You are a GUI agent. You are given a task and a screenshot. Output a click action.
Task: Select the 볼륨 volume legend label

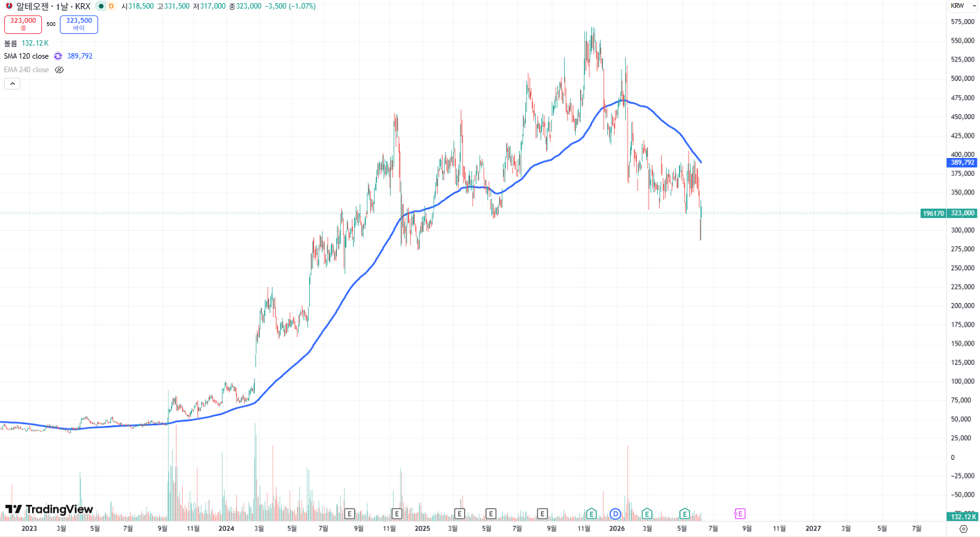pyautogui.click(x=10, y=43)
